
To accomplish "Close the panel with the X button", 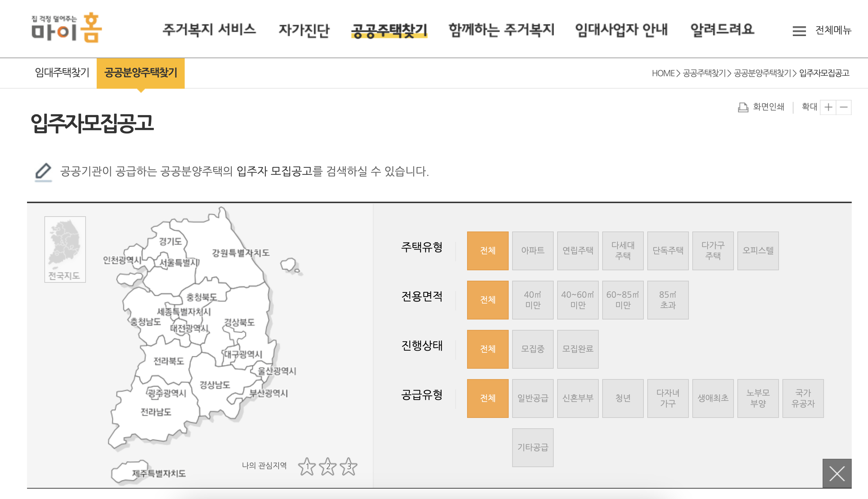I will [837, 473].
